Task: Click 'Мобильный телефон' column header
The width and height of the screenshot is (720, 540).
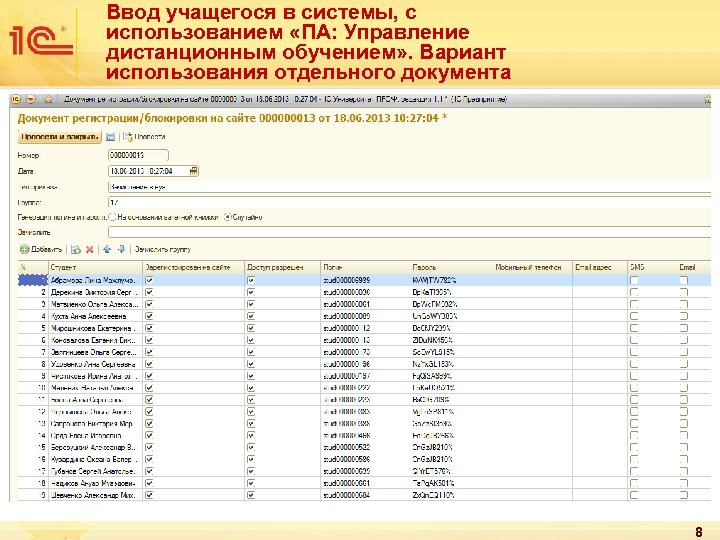Action: tap(533, 267)
